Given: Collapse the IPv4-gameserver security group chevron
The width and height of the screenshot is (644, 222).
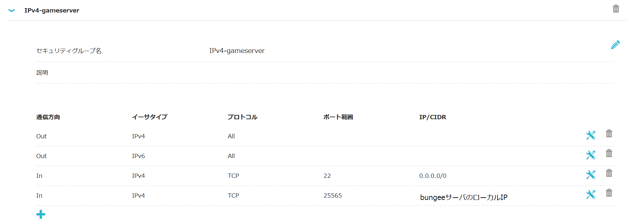Looking at the screenshot, I should click(x=12, y=11).
